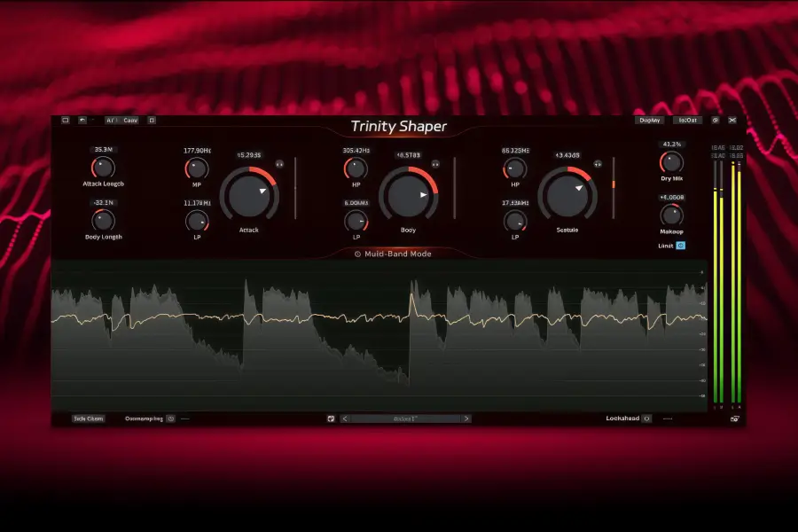Click the In:Out button in top bar
The image size is (798, 532).
coord(687,120)
